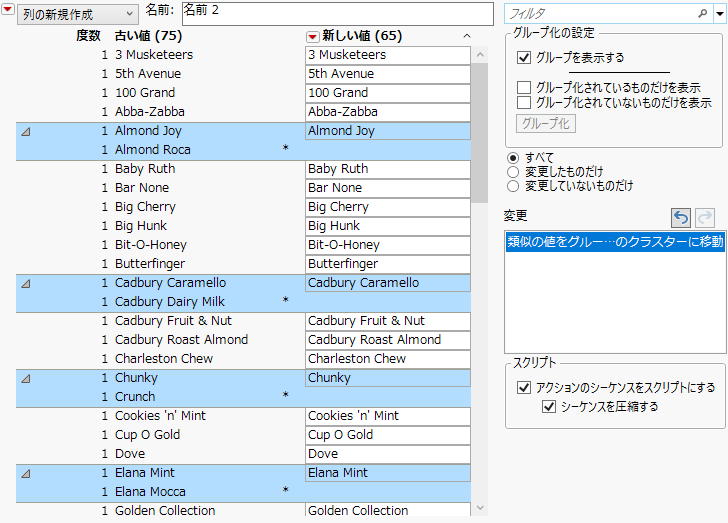Viewport: 728px width, 523px height.
Task: Click the グループ化 button
Action: [545, 124]
